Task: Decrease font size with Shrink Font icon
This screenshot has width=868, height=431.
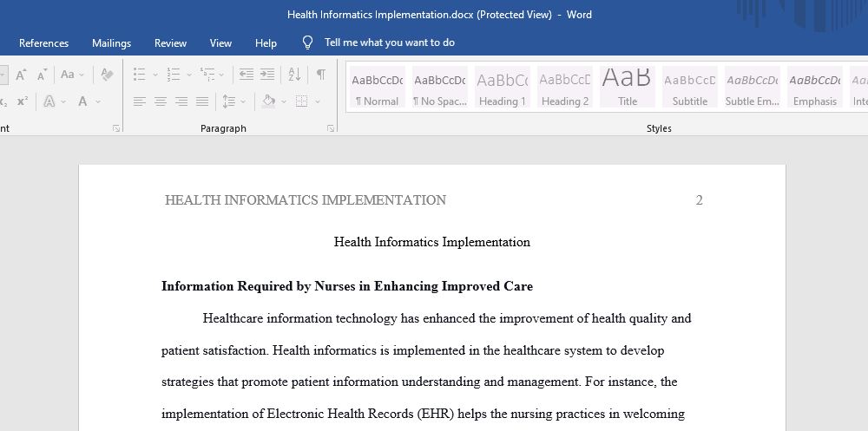Action: (42, 74)
